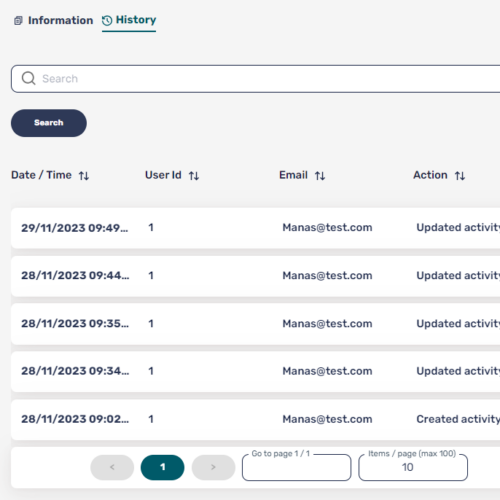
Task: Sort by Email arrows icon
Action: [x=320, y=176]
